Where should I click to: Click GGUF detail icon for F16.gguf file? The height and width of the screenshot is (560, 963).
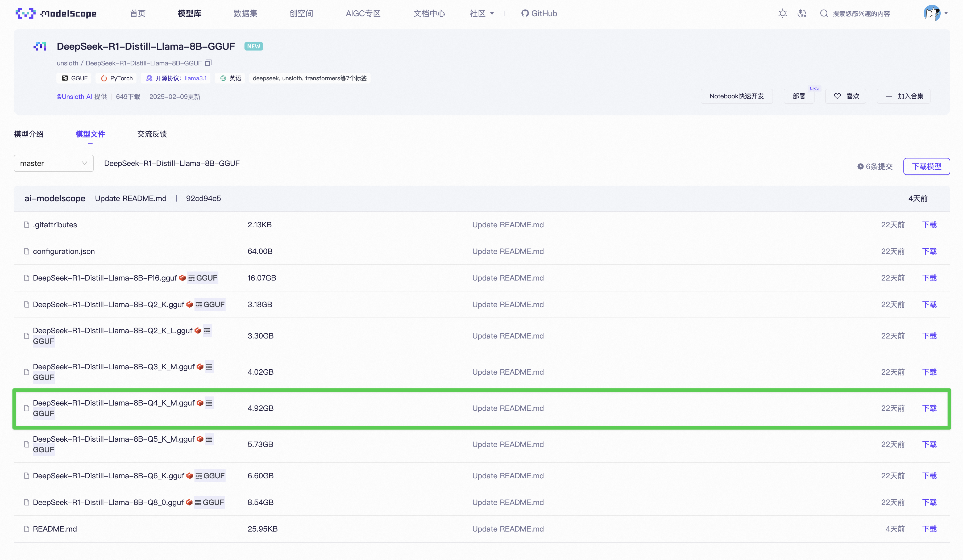[192, 278]
